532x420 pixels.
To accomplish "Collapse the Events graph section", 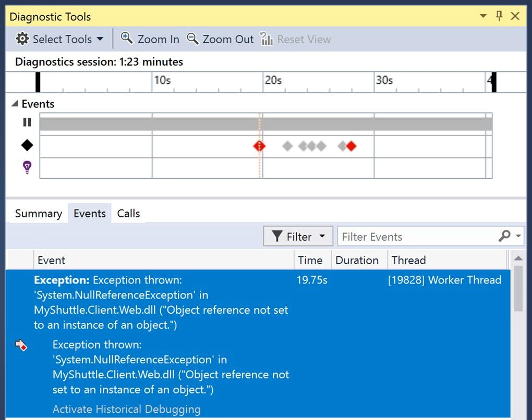I will [x=15, y=104].
